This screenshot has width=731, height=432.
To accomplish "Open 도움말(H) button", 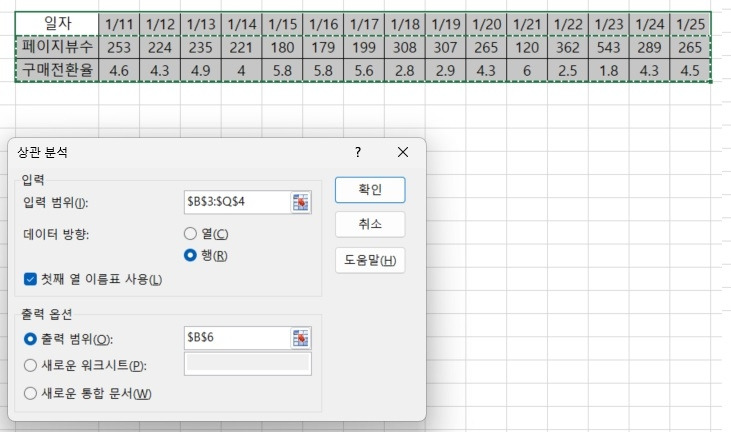I will coord(370,260).
